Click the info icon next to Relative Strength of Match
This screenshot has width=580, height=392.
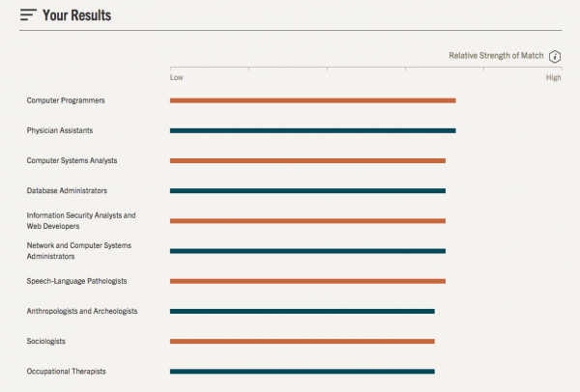(555, 57)
